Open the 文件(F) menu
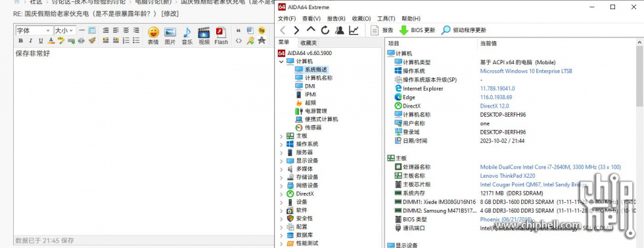Image resolution: width=644 pixels, height=248 pixels. point(287,18)
